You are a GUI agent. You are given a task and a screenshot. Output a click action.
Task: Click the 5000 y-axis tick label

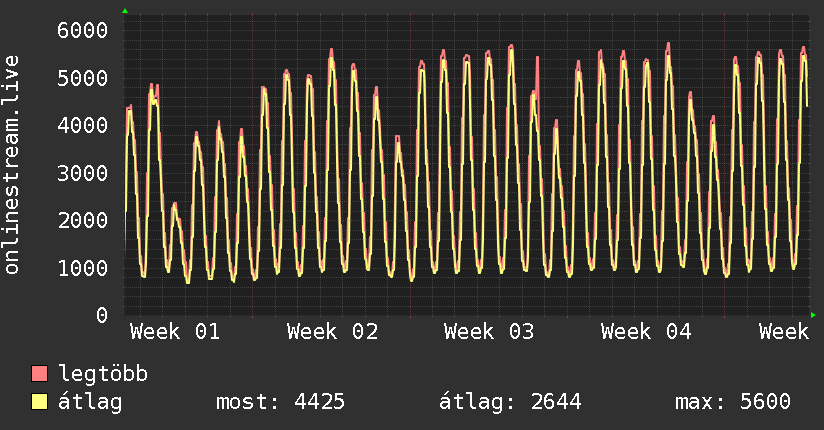point(81,78)
